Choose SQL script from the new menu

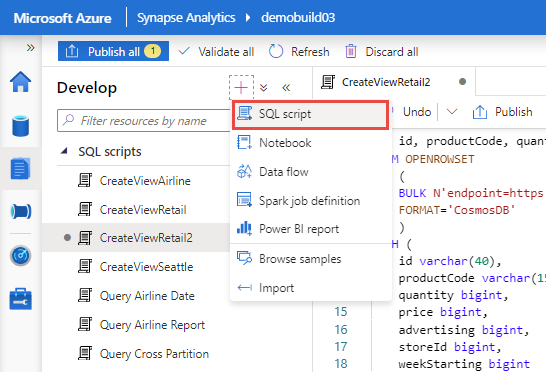(x=310, y=114)
